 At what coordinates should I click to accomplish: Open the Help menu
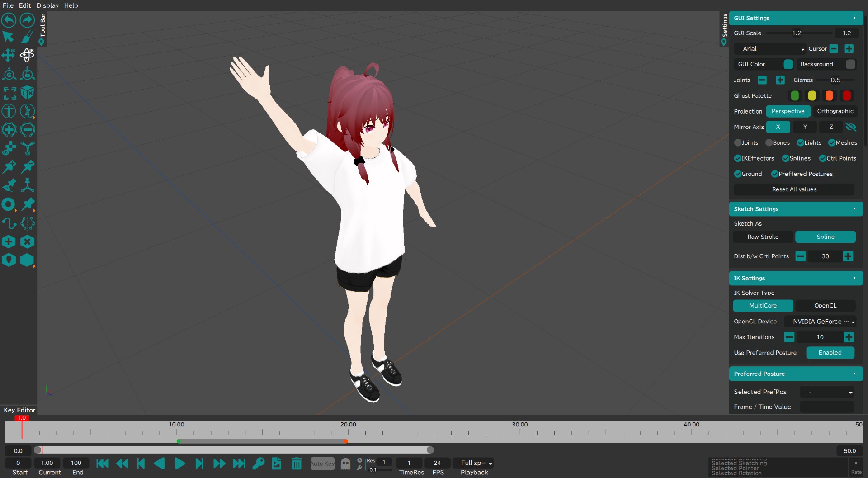click(71, 5)
